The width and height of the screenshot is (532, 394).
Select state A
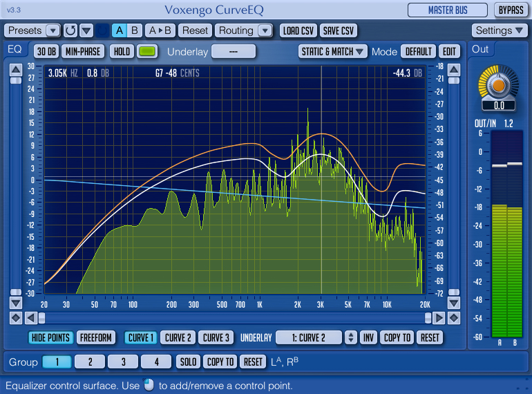(120, 30)
